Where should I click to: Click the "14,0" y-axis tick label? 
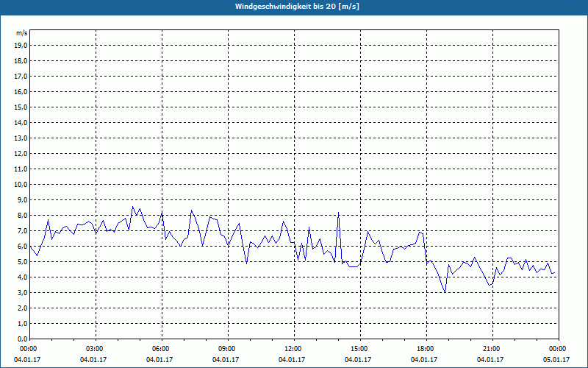(x=21, y=122)
